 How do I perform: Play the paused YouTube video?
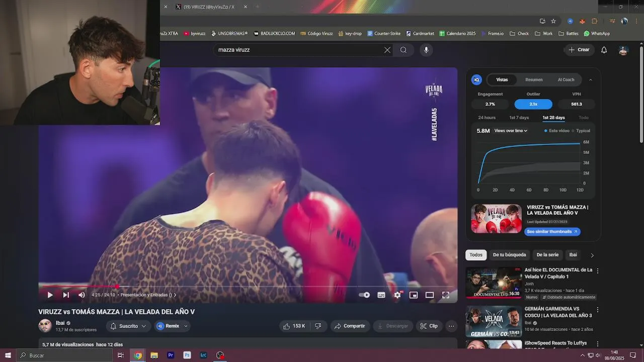pos(50,295)
